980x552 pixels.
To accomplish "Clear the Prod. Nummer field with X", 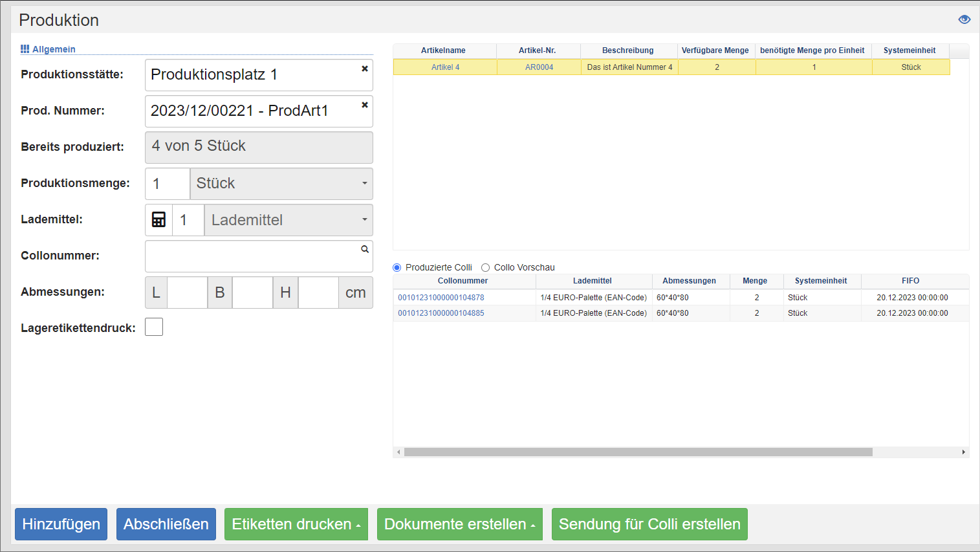I will [365, 105].
